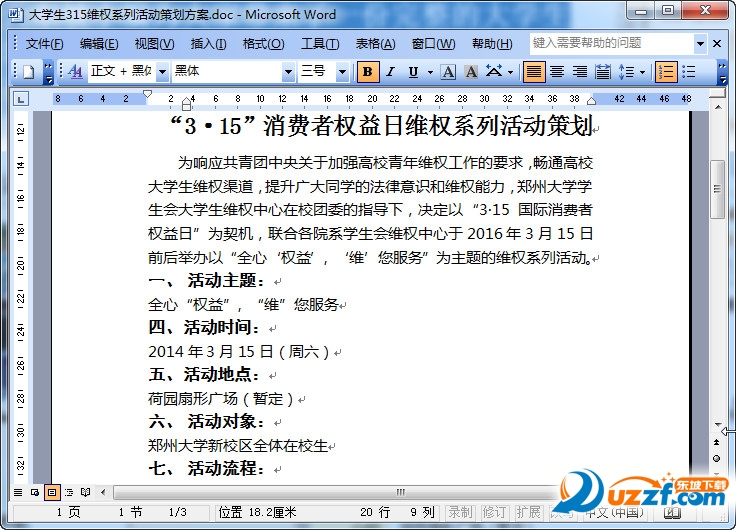Apply Character Shading icon

click(471, 72)
